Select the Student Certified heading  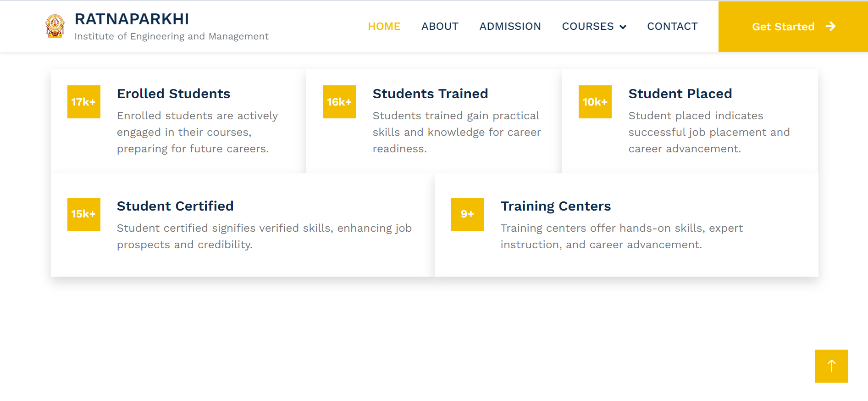coord(175,206)
